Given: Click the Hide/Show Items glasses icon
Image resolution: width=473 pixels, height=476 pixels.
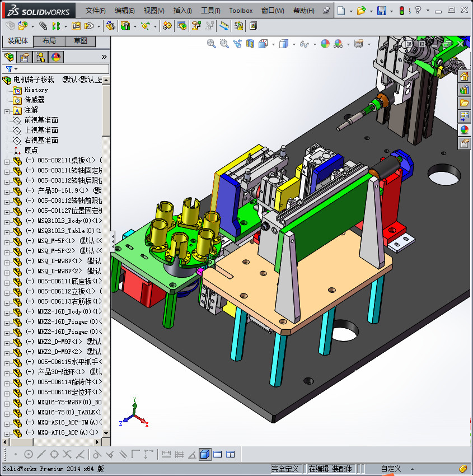Looking at the screenshot, I should pyautogui.click(x=305, y=44).
